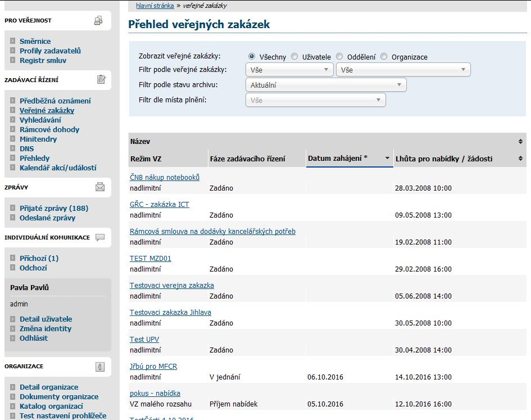Open Testovaci zakazka Jihlava link
531x420 pixels.
tap(170, 313)
